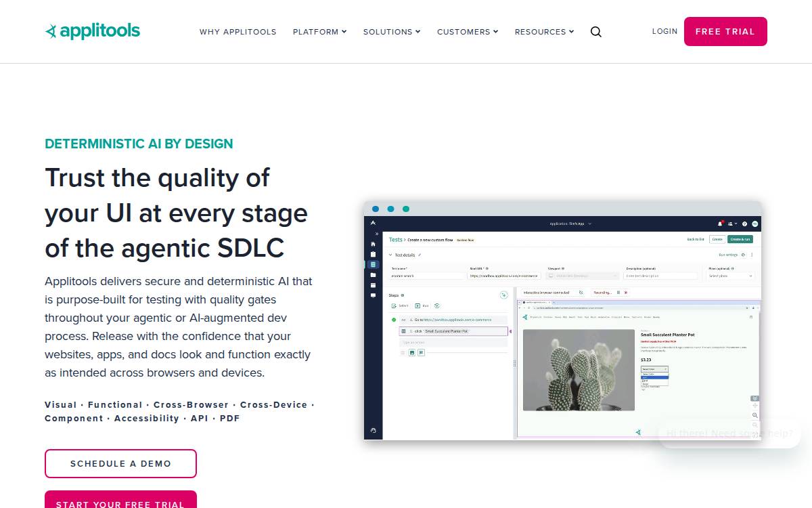Click kebab menu beside Run settings

(x=752, y=255)
